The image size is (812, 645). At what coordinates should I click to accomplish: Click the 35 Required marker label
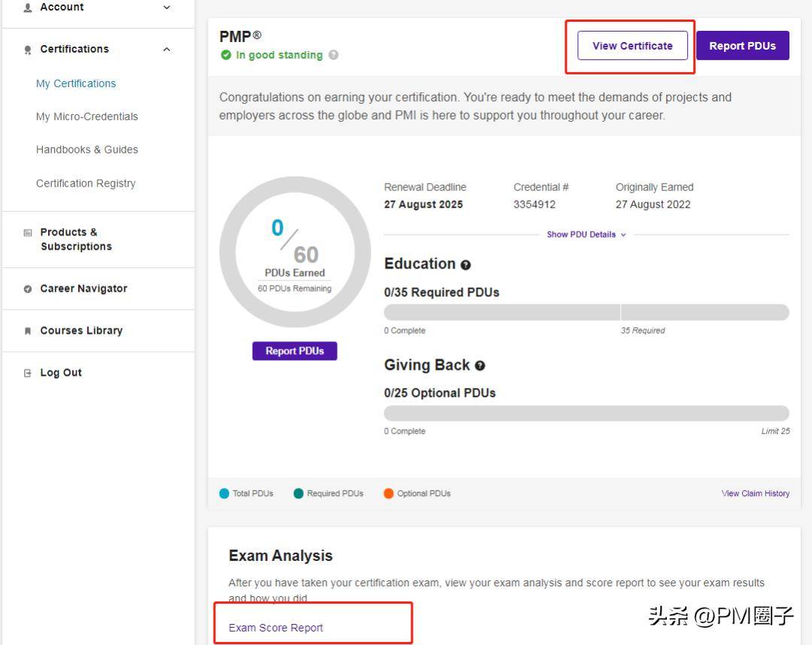(643, 330)
